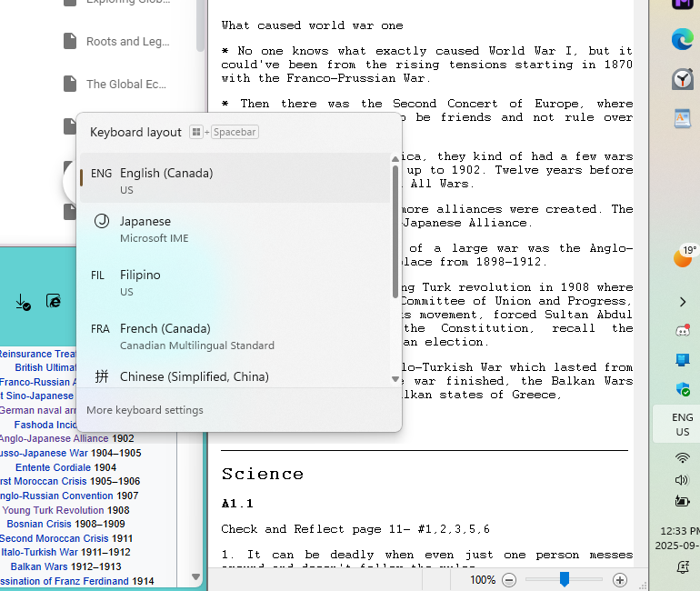Open the Anglo-Japanese Alliance link
700x591 pixels.
point(54,438)
